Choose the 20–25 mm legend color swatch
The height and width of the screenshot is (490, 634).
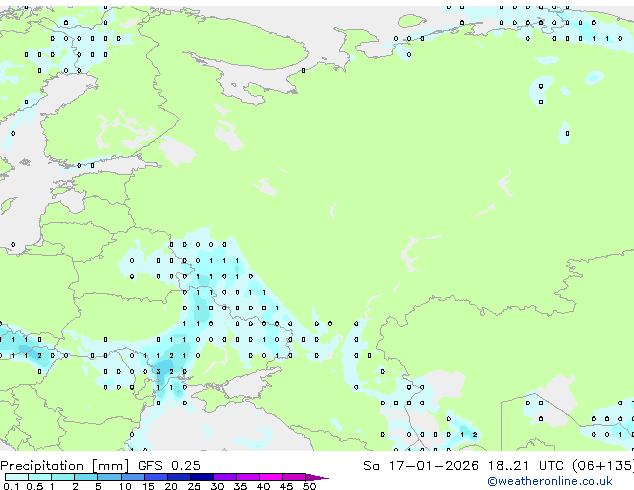pyautogui.click(x=179, y=477)
